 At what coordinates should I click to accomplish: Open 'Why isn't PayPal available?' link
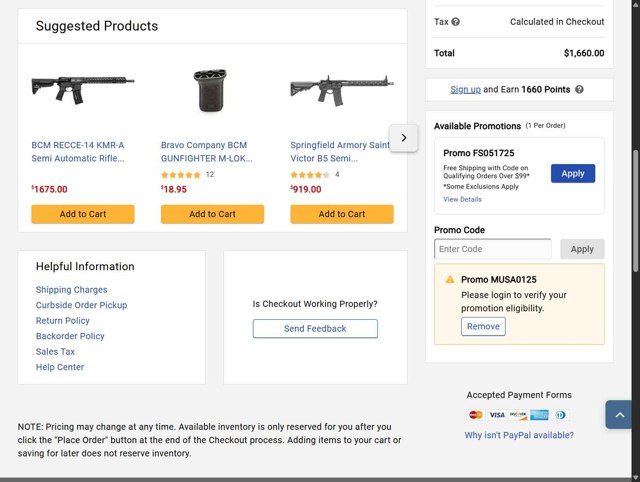pos(519,435)
